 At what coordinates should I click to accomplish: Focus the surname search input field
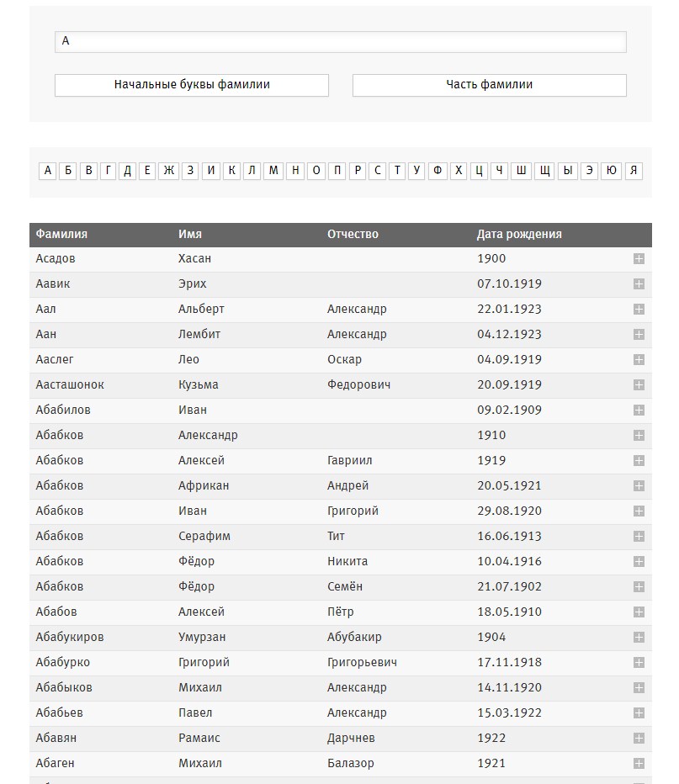tap(341, 41)
